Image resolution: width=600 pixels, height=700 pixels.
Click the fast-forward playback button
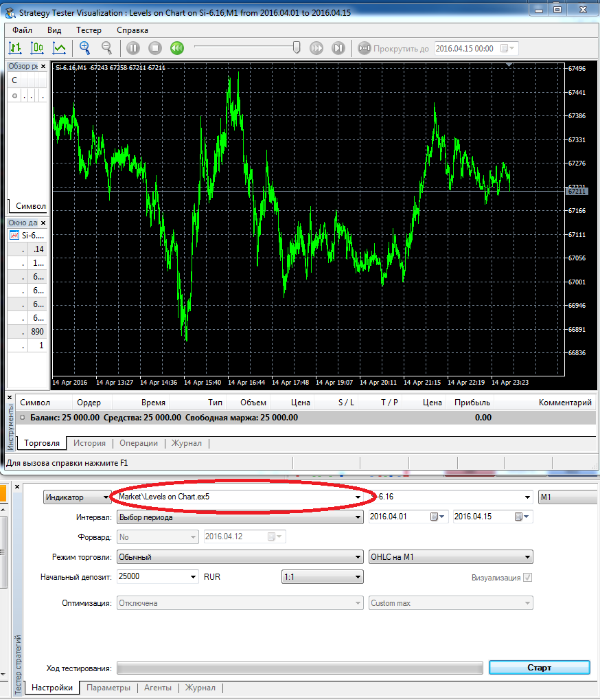coord(316,48)
